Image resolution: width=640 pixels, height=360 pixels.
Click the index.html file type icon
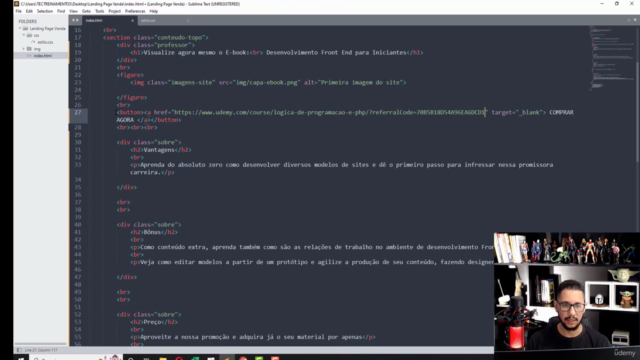tap(29, 56)
